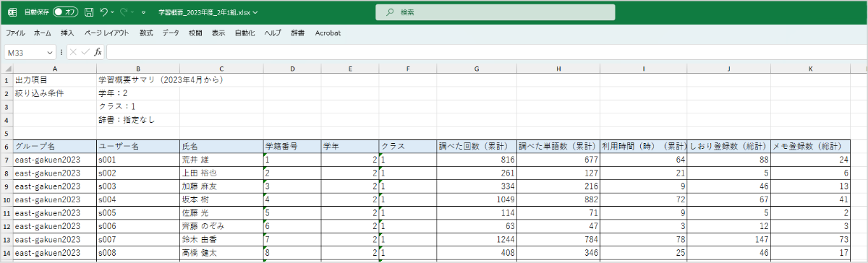Viewport: 868px width, 263px height.
Task: Click cell containing クラス：1
Action: coord(137,106)
